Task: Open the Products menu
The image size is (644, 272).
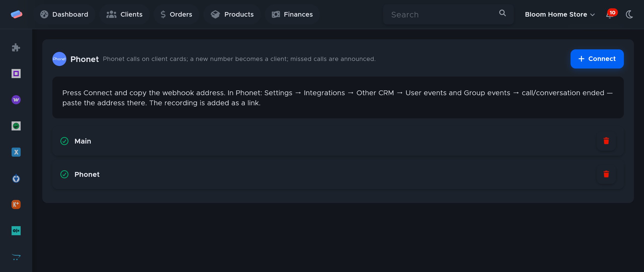Action: [x=232, y=14]
